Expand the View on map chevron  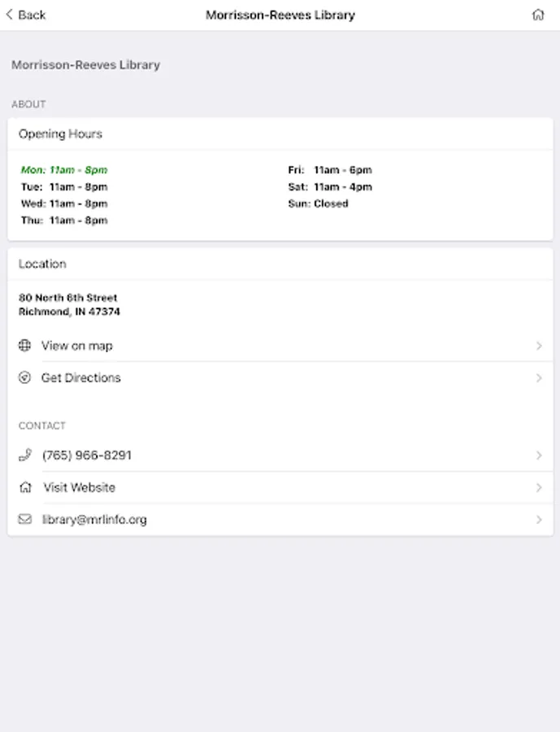(x=539, y=346)
